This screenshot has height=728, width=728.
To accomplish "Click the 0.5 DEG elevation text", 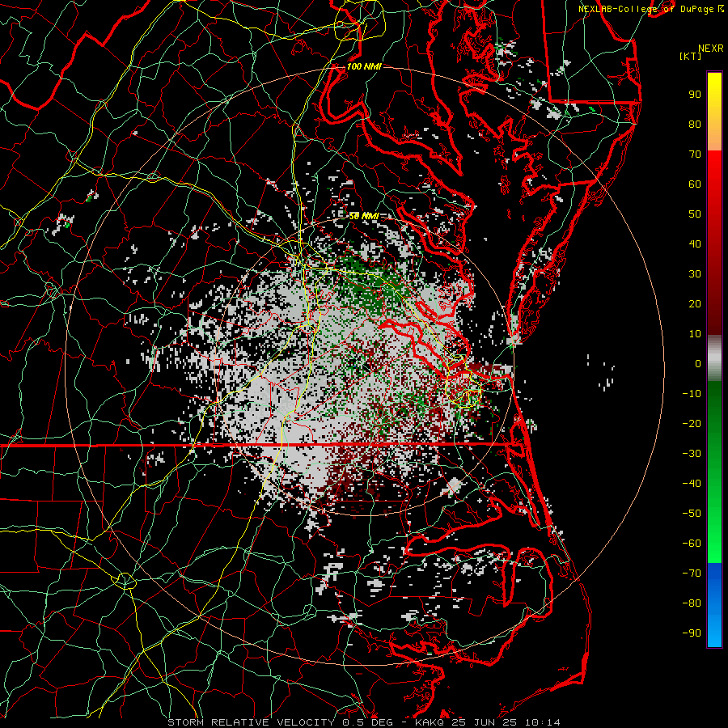I will tap(367, 722).
